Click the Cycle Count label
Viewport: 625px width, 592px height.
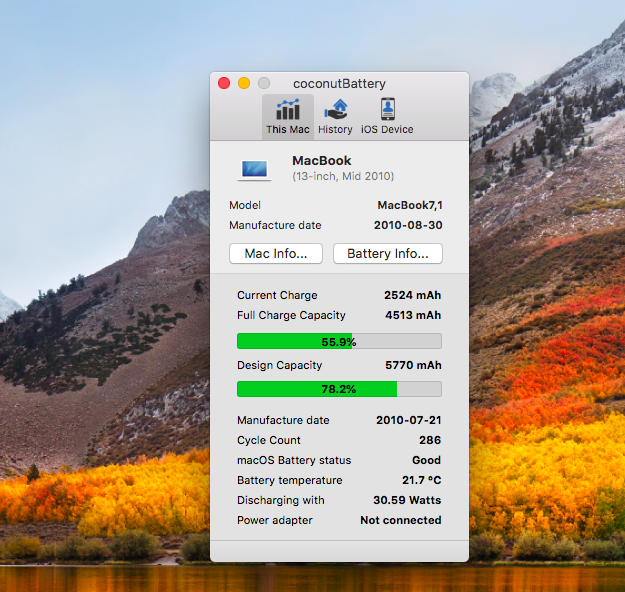pyautogui.click(x=269, y=440)
